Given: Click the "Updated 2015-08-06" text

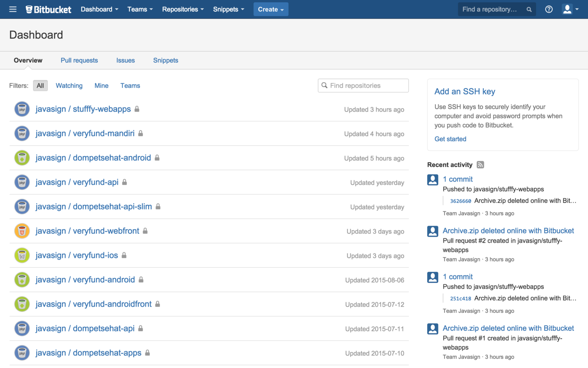Looking at the screenshot, I should tap(375, 280).
